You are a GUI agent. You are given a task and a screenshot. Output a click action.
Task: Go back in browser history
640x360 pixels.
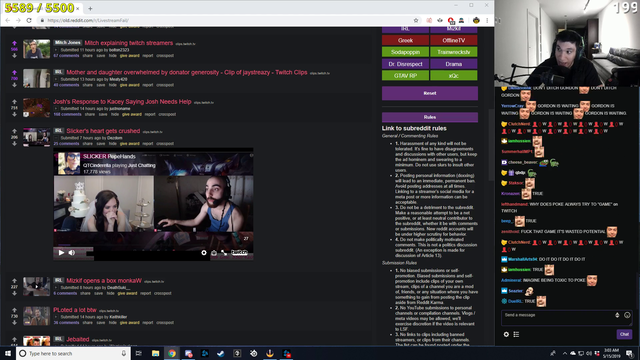click(x=8, y=20)
